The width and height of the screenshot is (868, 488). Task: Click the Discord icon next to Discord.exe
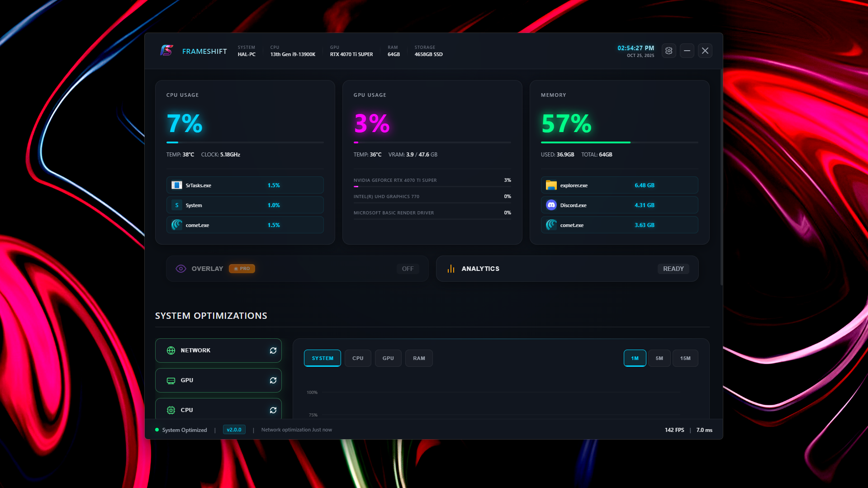tap(550, 205)
